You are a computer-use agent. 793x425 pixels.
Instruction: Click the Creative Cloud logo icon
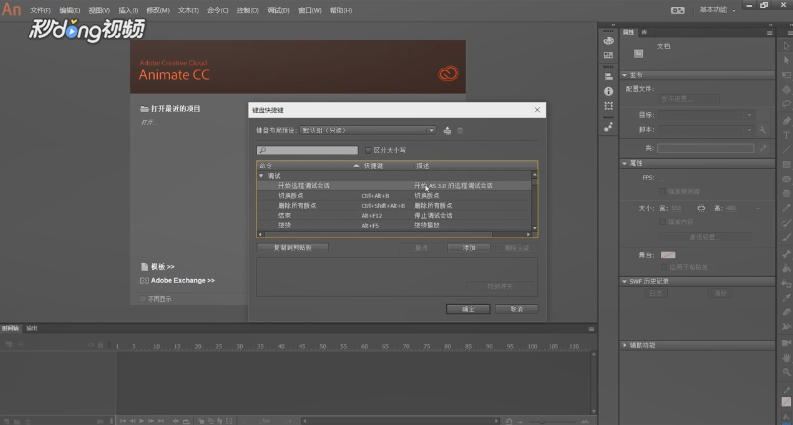tap(448, 74)
